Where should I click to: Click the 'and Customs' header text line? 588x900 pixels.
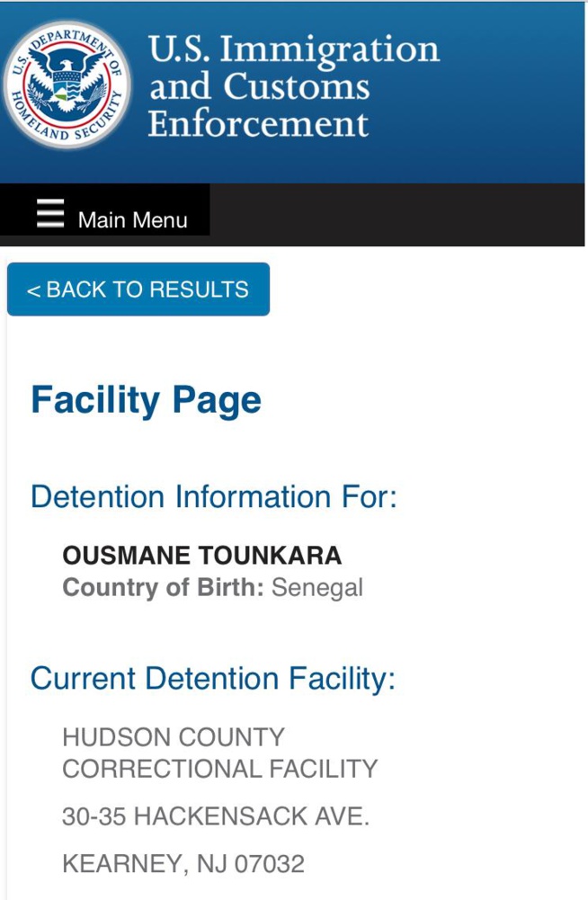point(259,87)
